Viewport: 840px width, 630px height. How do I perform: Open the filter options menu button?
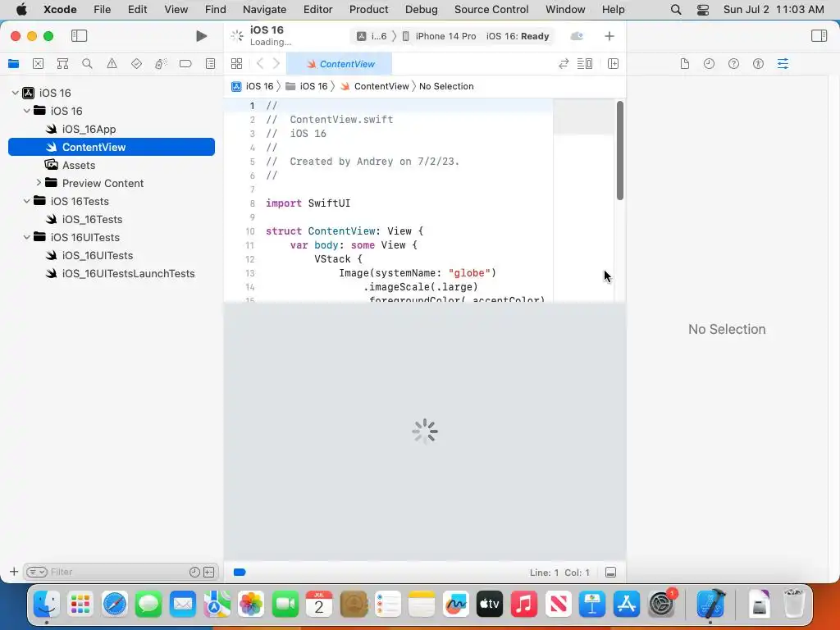pos(37,572)
